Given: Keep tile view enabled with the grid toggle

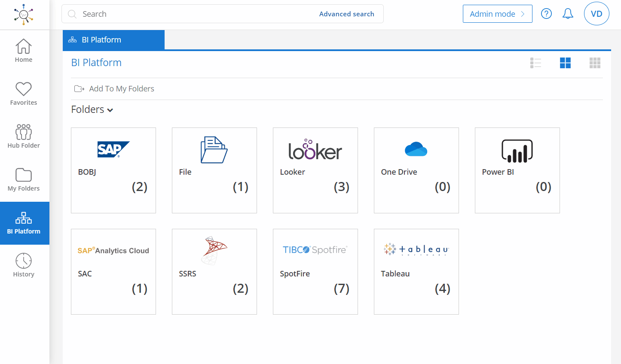Looking at the screenshot, I should point(565,63).
